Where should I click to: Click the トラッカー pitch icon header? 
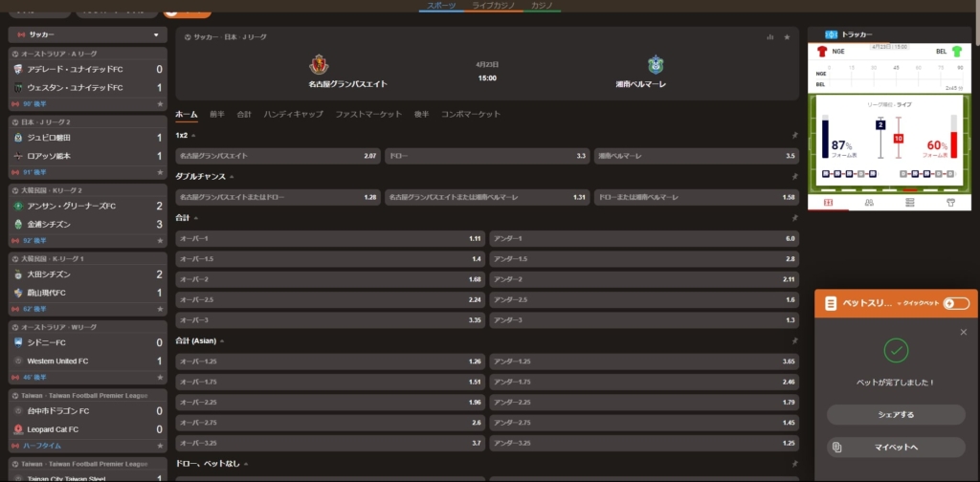tap(832, 34)
